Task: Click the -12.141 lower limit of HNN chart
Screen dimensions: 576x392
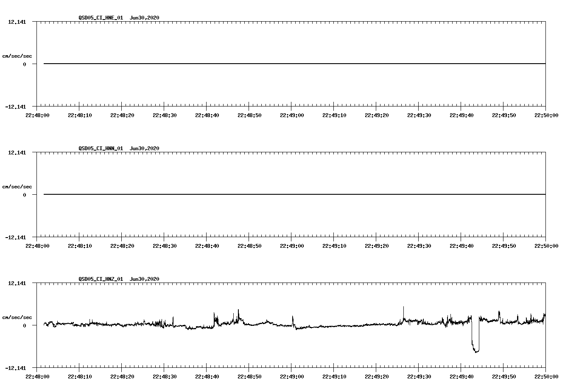Action: [16, 237]
